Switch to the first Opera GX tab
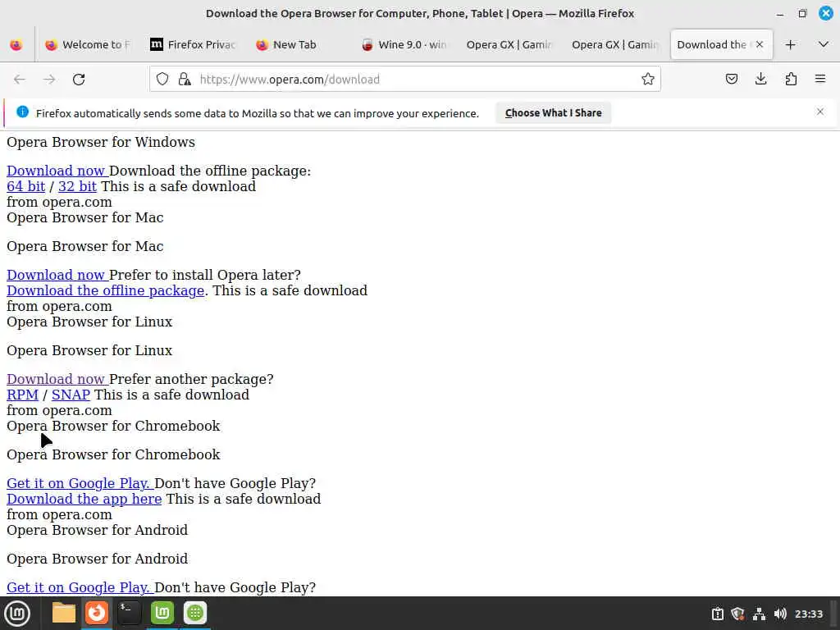 (509, 45)
